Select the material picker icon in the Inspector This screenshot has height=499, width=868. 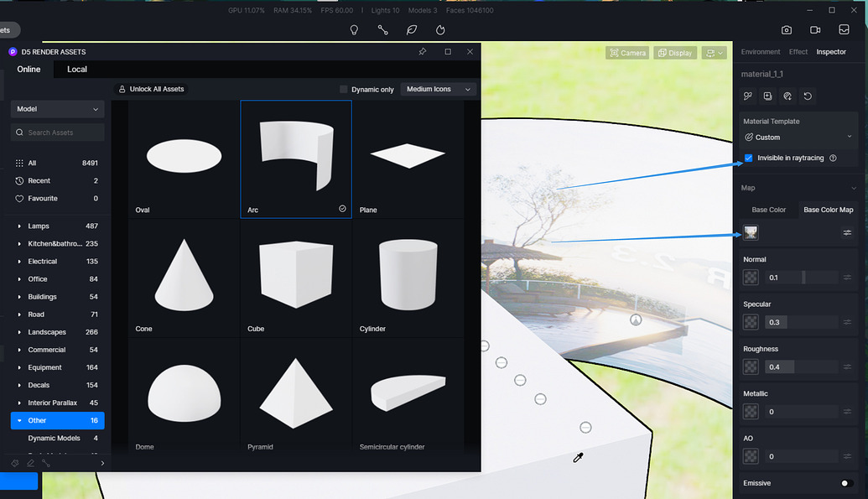point(747,96)
